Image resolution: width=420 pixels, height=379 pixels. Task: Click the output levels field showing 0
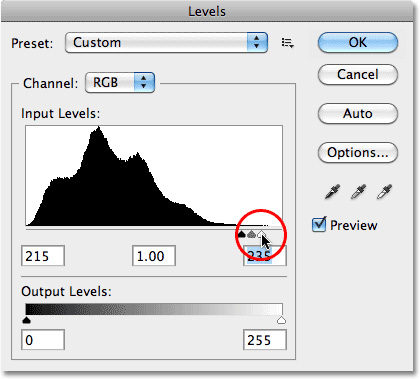[43, 340]
